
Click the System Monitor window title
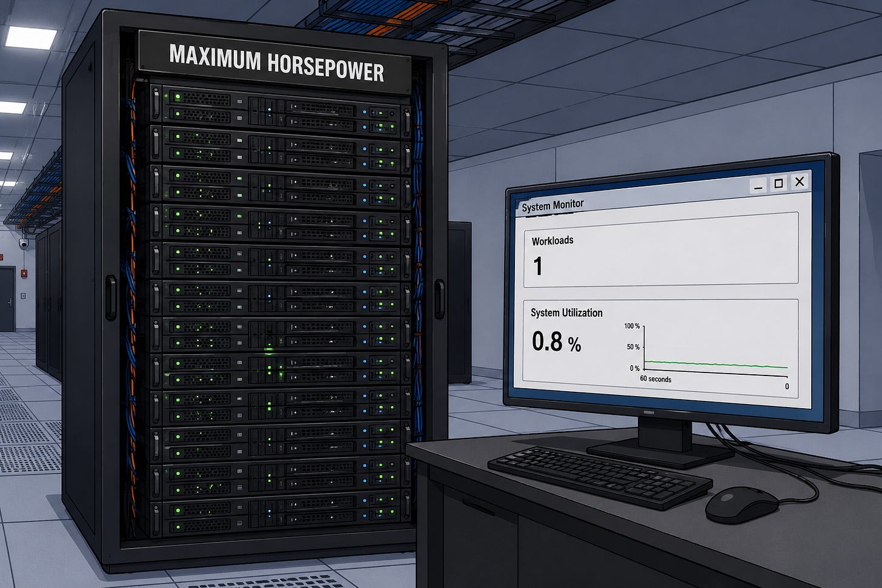tap(552, 206)
